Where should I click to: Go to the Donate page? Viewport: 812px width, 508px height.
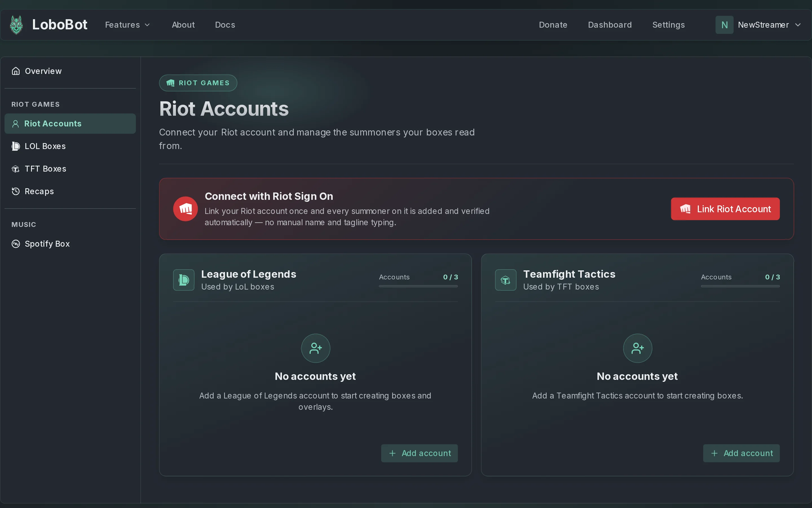(553, 25)
